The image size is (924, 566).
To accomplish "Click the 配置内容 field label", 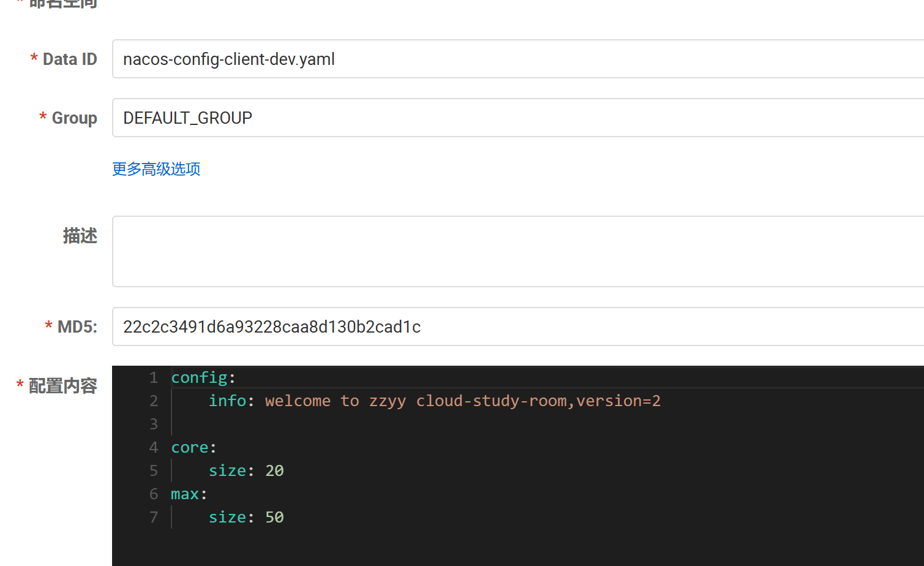I will pos(62,386).
